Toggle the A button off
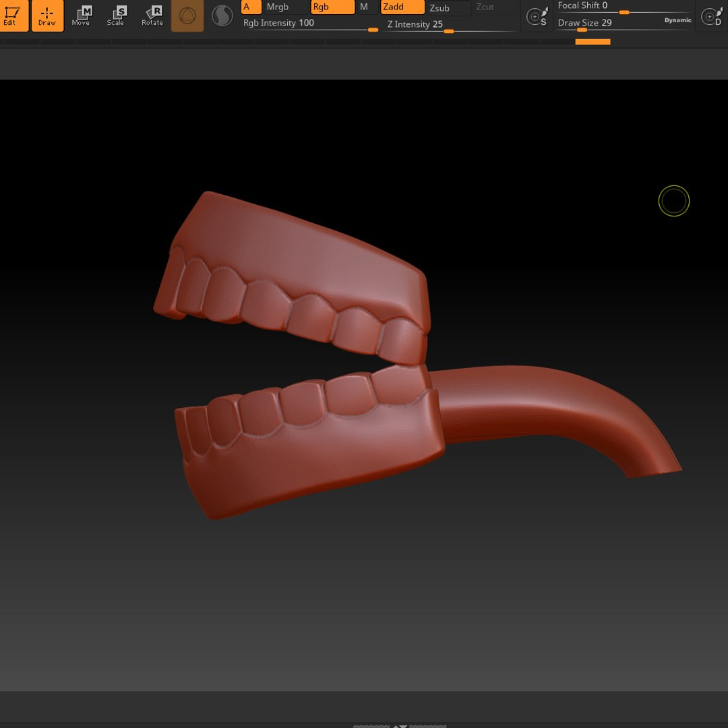This screenshot has height=728, width=728. pyautogui.click(x=251, y=7)
